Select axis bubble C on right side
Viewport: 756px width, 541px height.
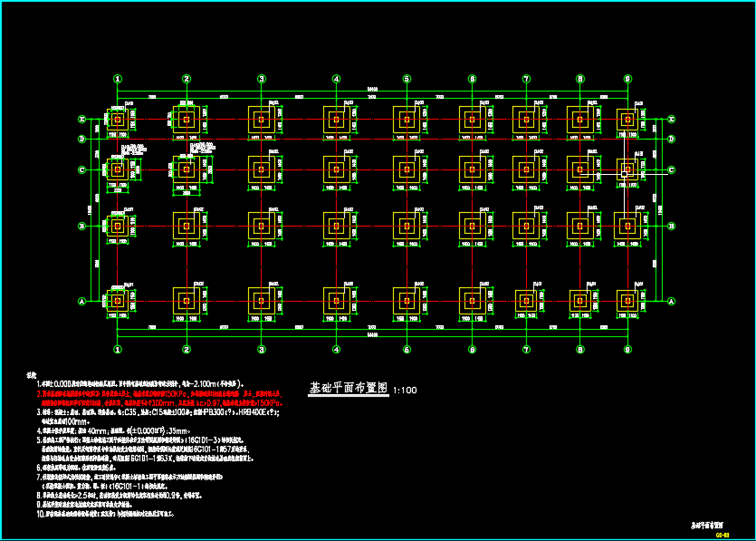tap(671, 169)
